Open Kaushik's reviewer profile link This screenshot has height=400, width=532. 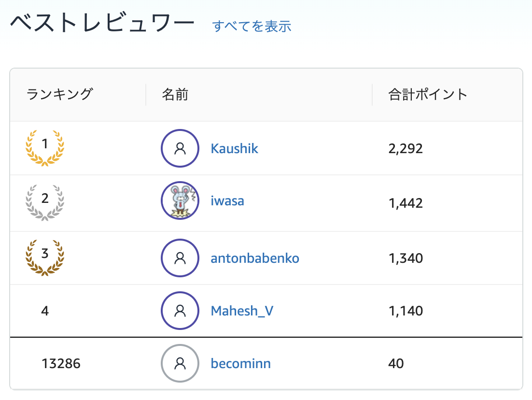pyautogui.click(x=235, y=148)
